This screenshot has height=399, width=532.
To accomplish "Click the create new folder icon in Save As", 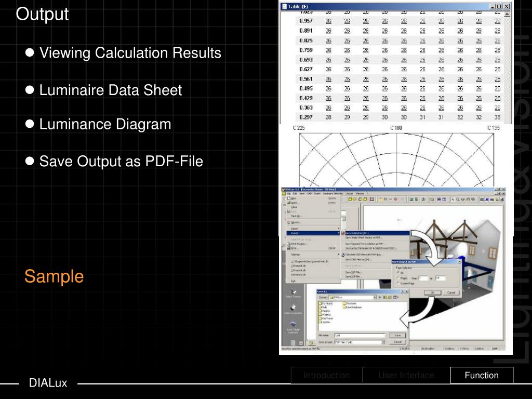I will [x=390, y=297].
